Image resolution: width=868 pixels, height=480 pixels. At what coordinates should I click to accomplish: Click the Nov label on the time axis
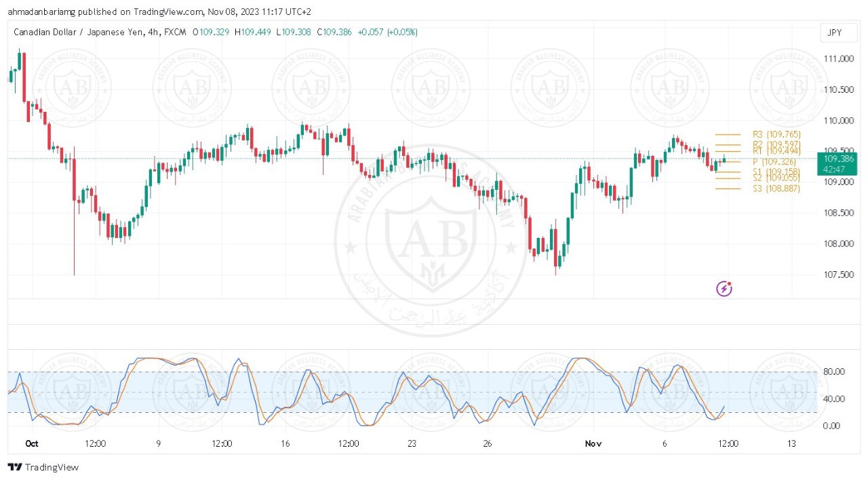[x=593, y=443]
